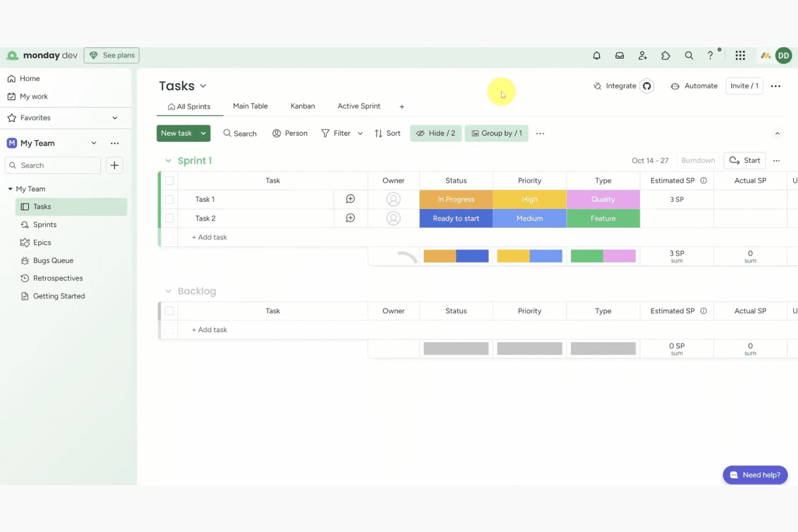Expand the Favorites section
Image resolution: width=798 pixels, height=532 pixels.
point(115,118)
